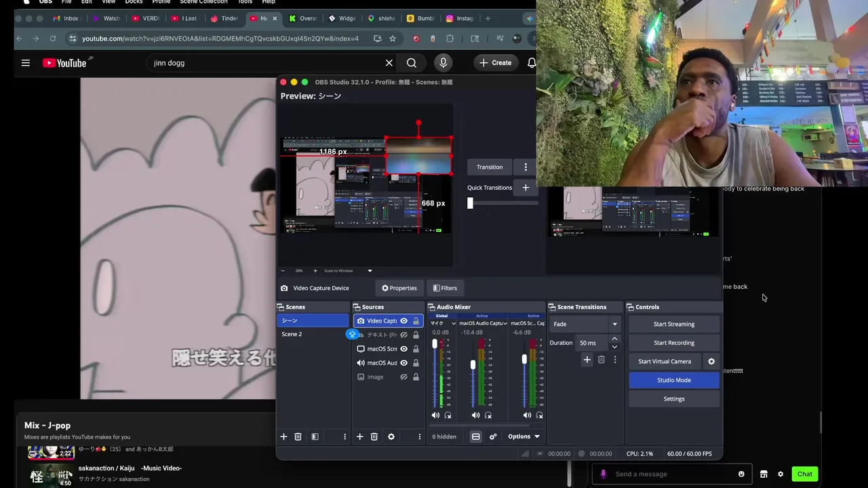
Task: Click Start Virtual Camera button
Action: coord(665,361)
